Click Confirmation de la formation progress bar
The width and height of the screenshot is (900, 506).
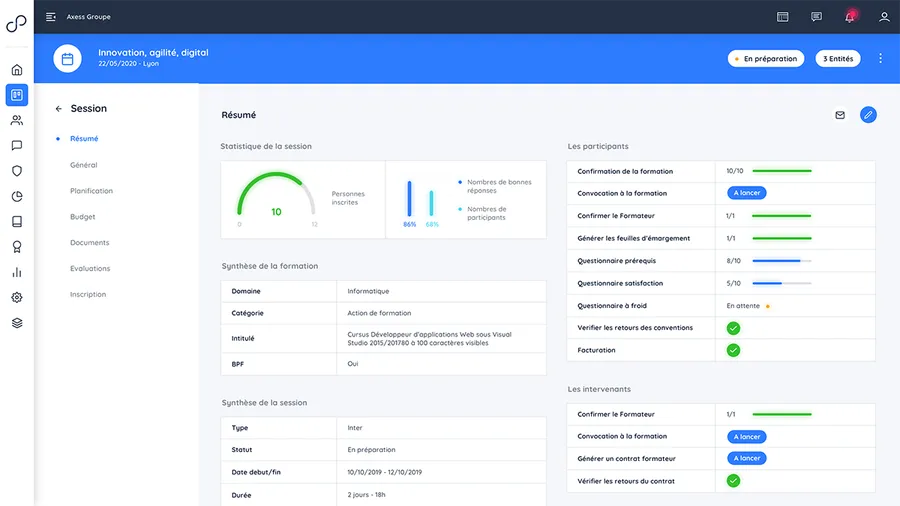[782, 171]
